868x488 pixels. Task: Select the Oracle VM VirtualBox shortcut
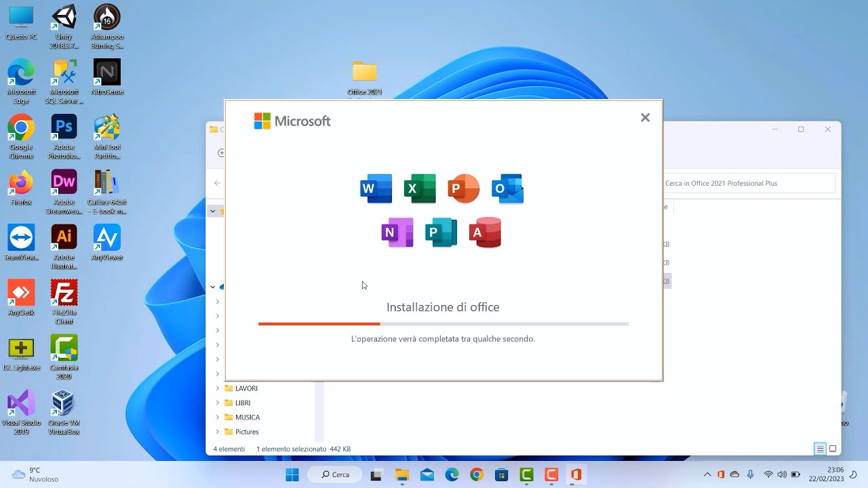click(64, 413)
